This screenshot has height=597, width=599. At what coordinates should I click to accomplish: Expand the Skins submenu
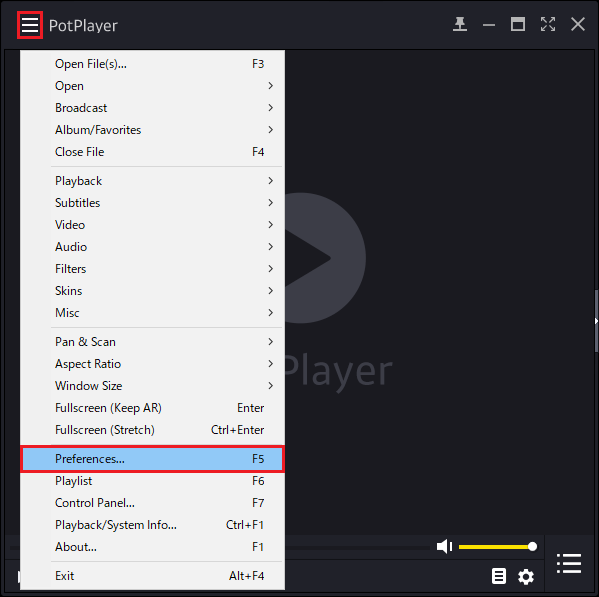[x=152, y=291]
